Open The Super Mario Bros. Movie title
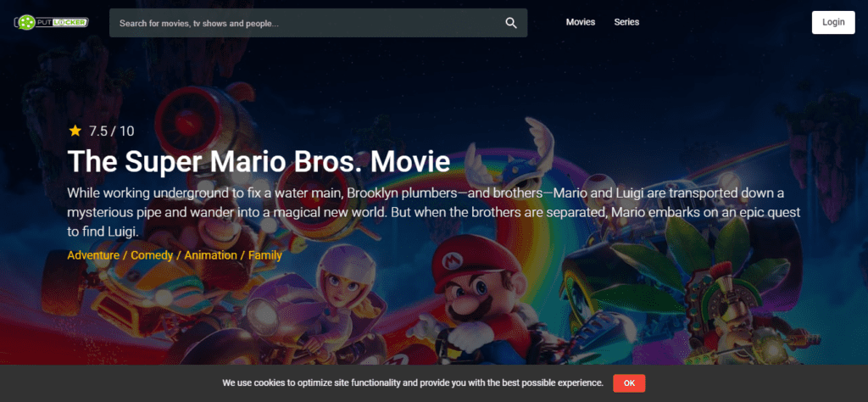 tap(259, 161)
